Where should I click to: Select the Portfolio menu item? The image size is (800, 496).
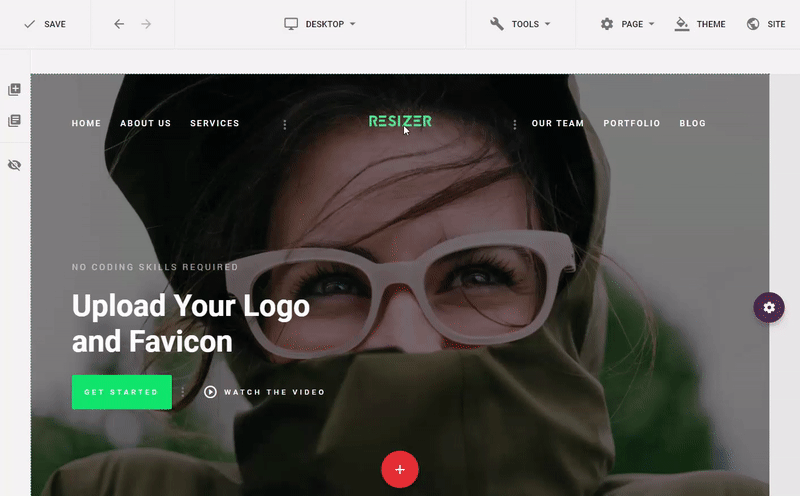(632, 123)
